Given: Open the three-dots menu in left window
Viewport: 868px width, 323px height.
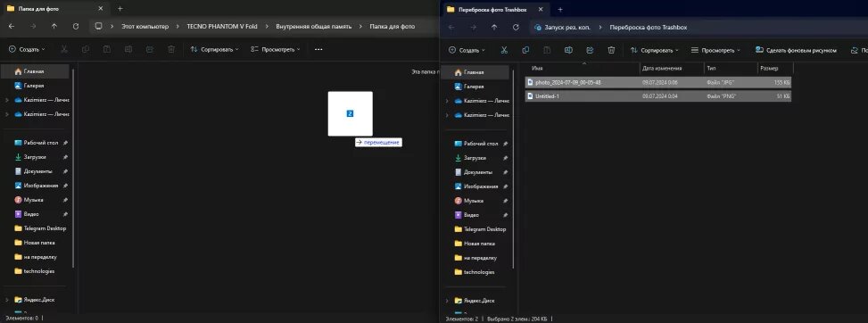Looking at the screenshot, I should [318, 49].
